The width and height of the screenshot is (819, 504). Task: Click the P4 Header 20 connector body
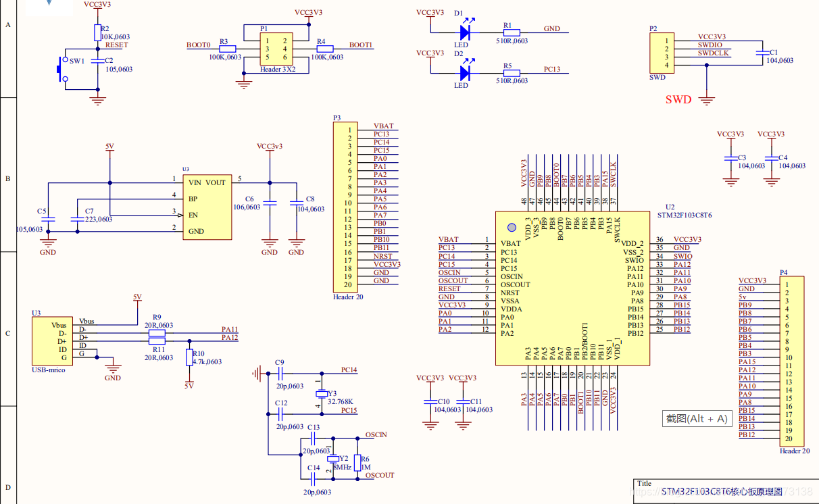tap(792, 361)
